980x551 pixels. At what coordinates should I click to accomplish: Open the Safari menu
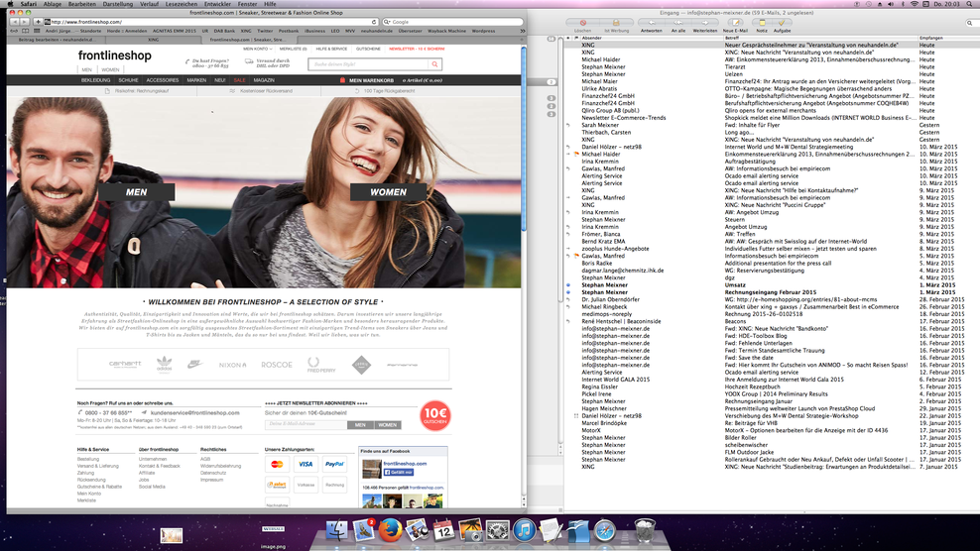[x=29, y=4]
